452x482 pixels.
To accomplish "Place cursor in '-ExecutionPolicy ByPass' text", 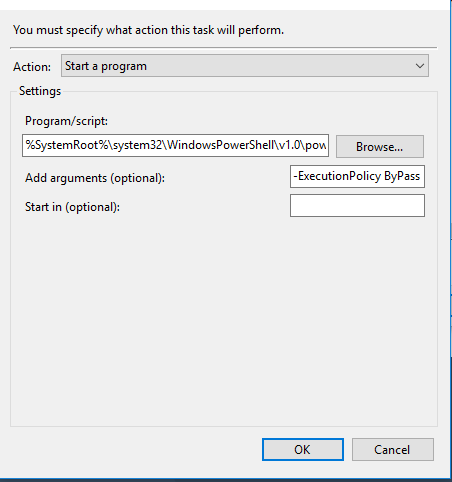I will (x=356, y=176).
